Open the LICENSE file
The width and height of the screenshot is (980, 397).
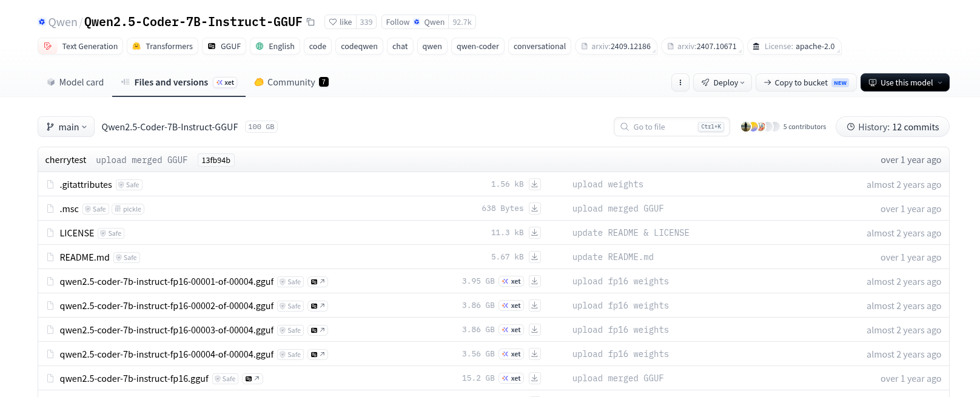pyautogui.click(x=77, y=233)
